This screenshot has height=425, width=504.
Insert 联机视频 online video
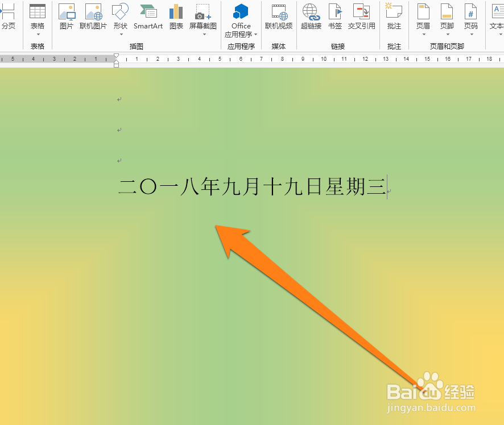click(x=279, y=16)
